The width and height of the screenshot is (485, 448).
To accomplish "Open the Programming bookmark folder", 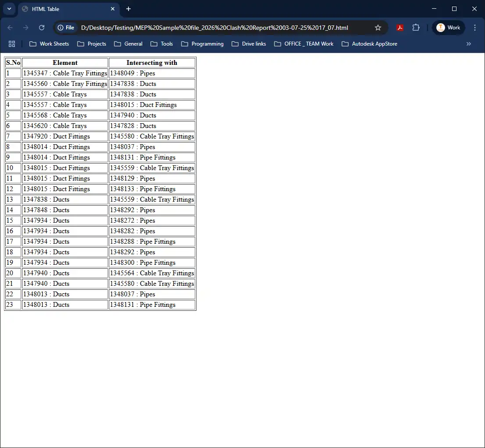I will [x=202, y=44].
